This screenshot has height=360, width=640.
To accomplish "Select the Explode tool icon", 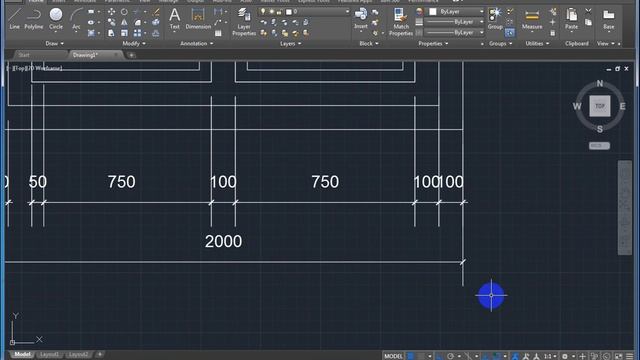I will click(156, 22).
